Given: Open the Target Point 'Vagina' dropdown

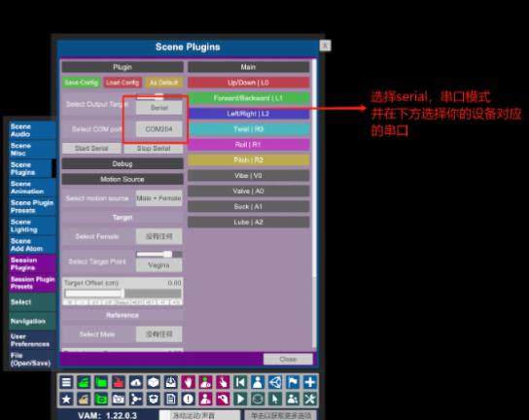Looking at the screenshot, I should [x=159, y=265].
